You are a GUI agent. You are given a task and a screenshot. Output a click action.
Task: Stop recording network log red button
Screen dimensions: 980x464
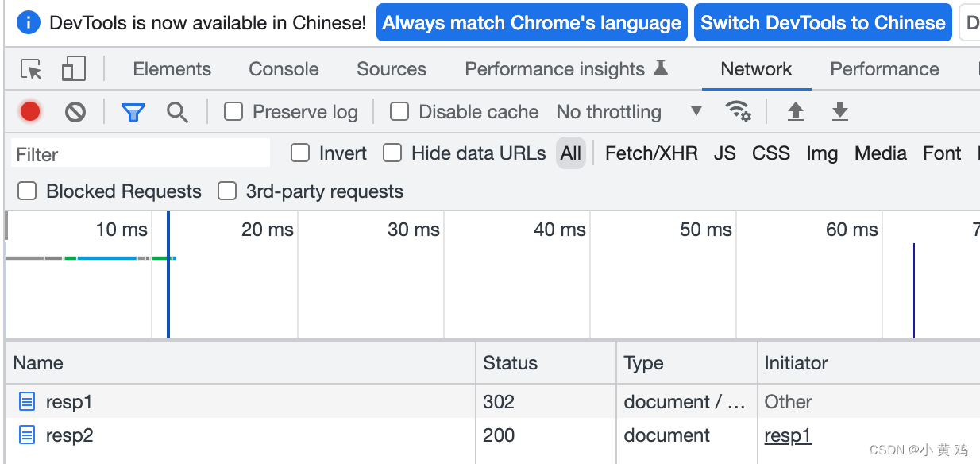(30, 112)
